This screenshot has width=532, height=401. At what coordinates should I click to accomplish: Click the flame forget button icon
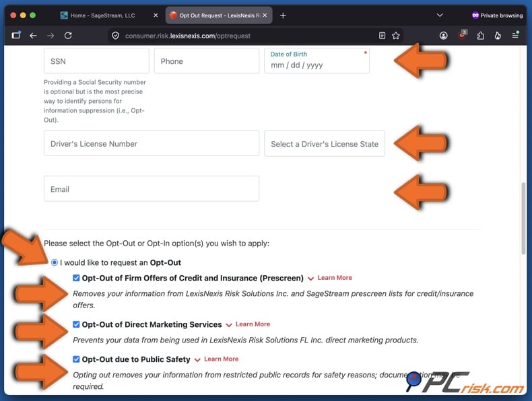point(498,36)
